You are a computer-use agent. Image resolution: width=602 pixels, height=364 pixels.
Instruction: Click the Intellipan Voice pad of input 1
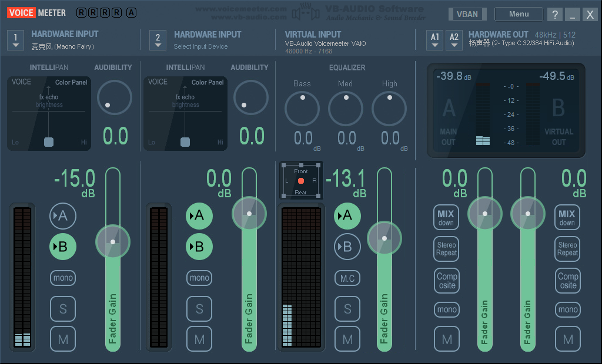pyautogui.click(x=49, y=113)
